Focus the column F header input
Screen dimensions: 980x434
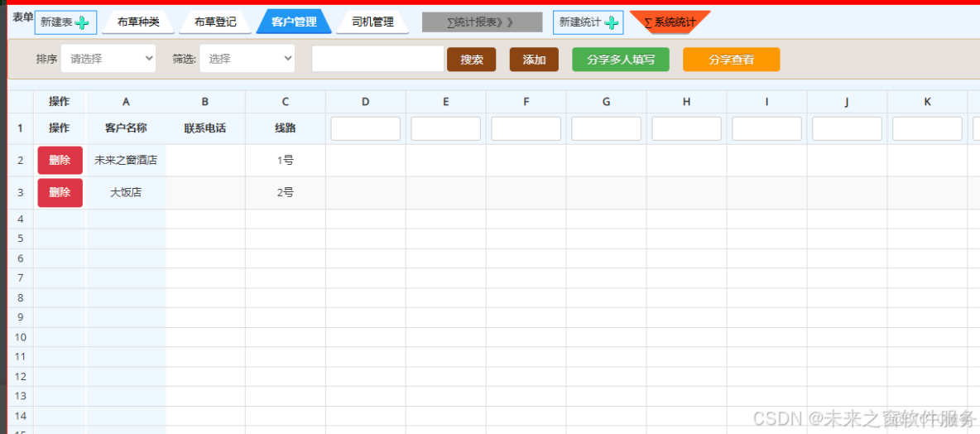(x=526, y=128)
